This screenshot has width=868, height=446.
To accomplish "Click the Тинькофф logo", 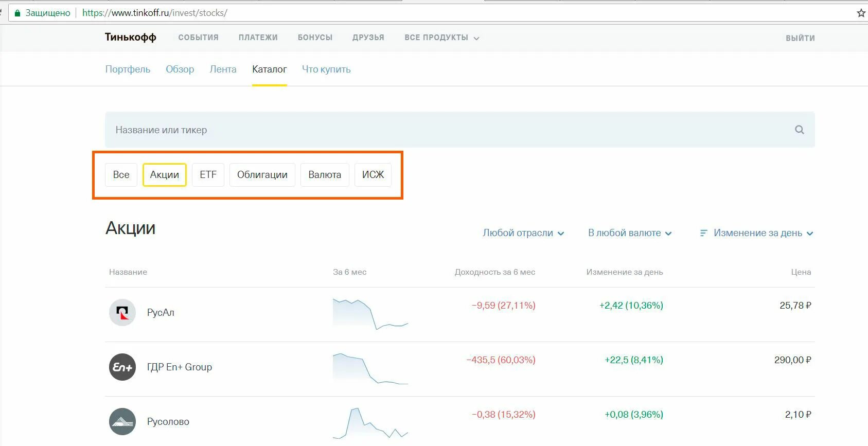I will (x=131, y=37).
